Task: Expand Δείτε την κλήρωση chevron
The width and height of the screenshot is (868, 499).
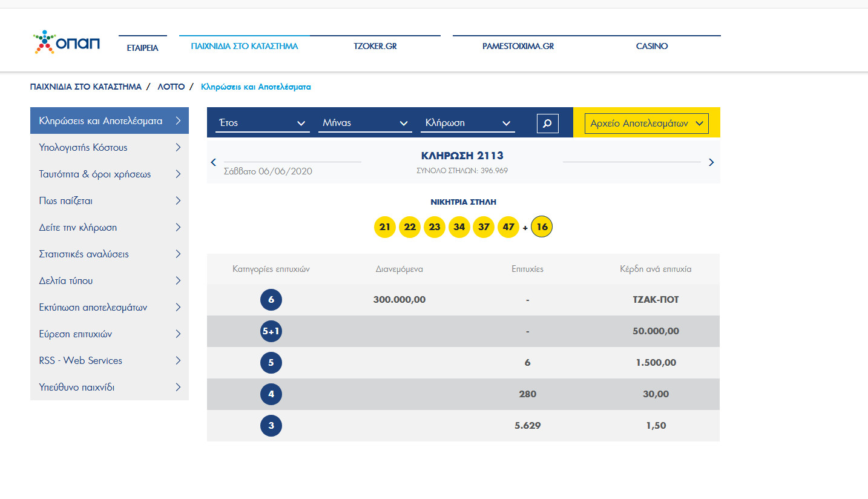Action: [x=178, y=227]
